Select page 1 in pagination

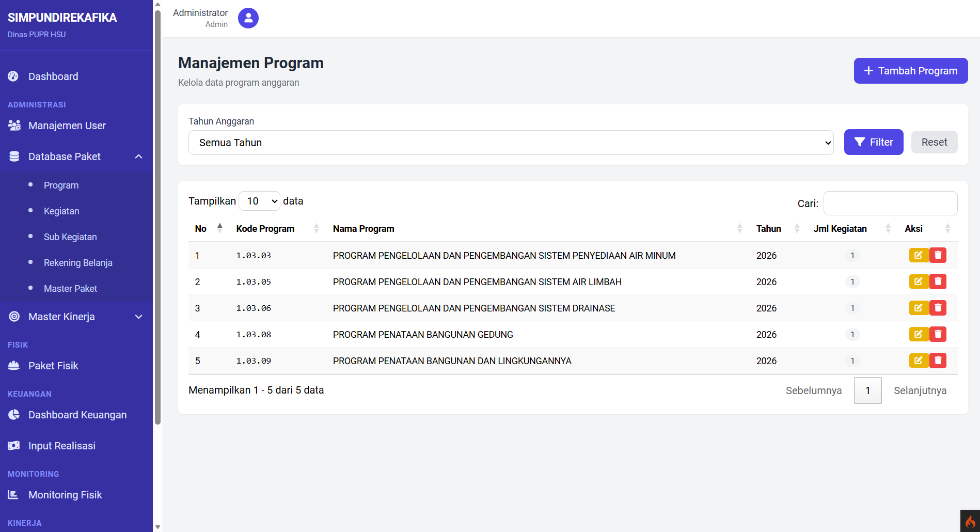pos(868,390)
